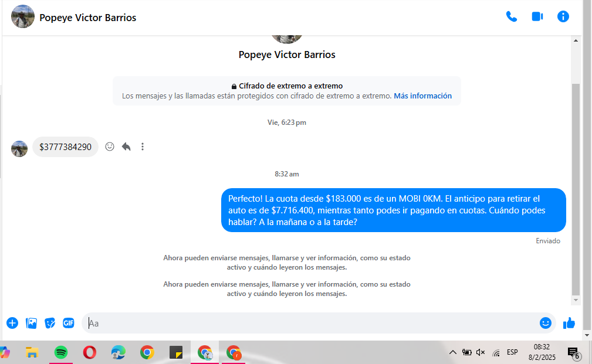Click sender avatar beside $3777384290 message
The width and height of the screenshot is (592, 364).
click(19, 149)
